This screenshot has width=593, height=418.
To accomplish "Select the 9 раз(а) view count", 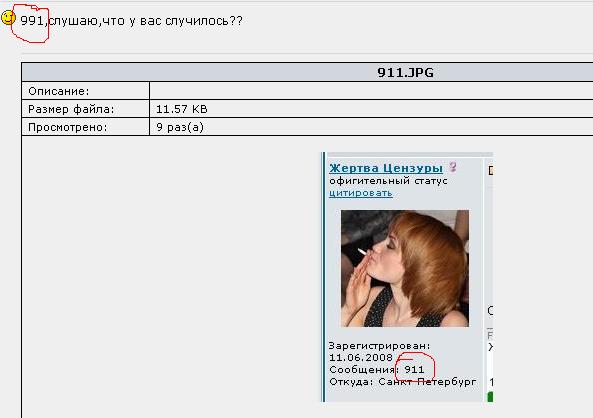I will pos(180,127).
